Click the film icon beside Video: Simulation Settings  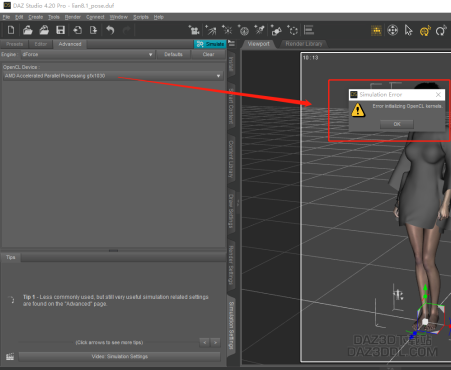point(10,357)
